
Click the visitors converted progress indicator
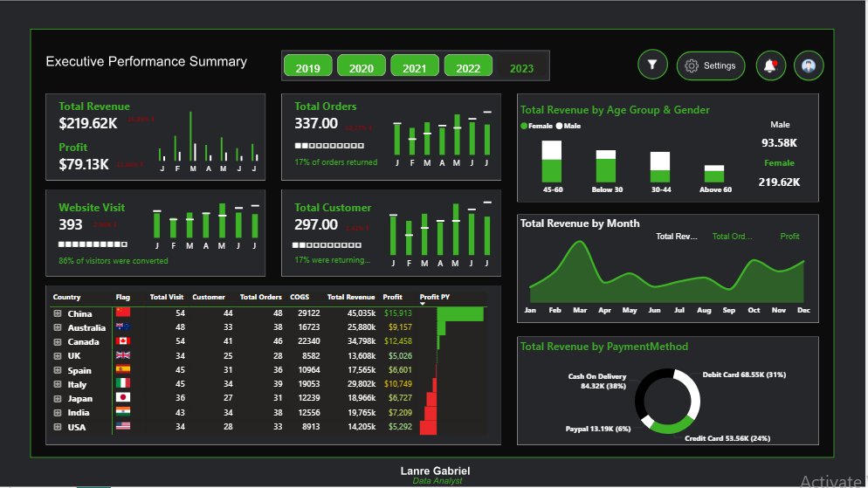(x=93, y=244)
